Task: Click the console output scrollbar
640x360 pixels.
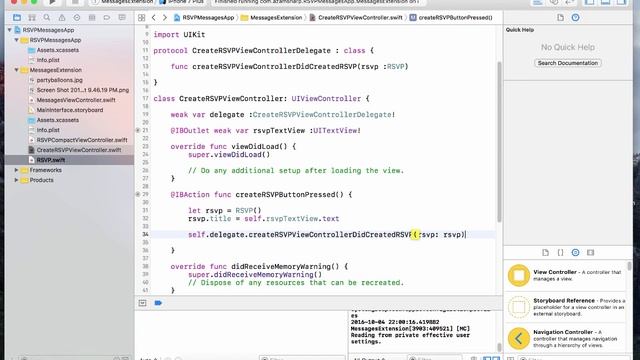Action: click(x=499, y=347)
